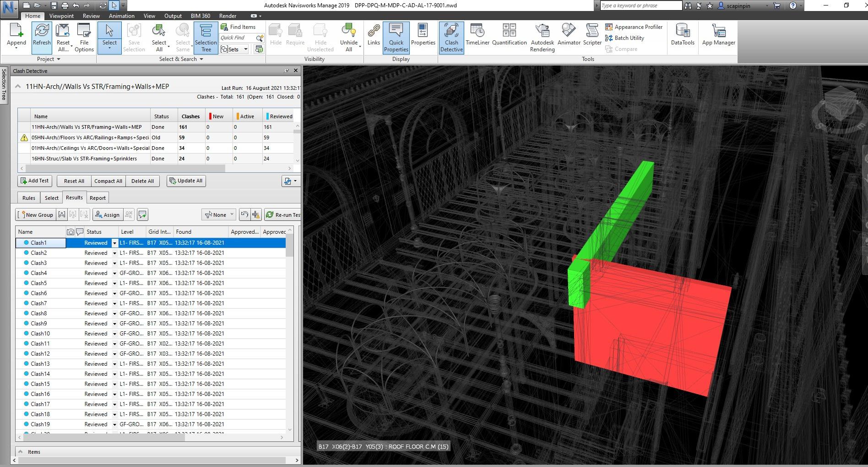This screenshot has height=467, width=868.
Task: Click the Links display tool
Action: pyautogui.click(x=374, y=36)
